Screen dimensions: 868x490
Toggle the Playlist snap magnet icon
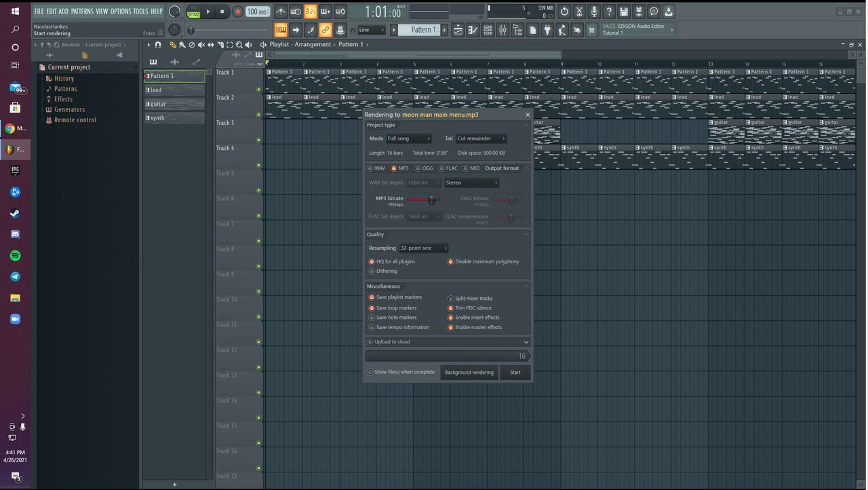click(x=158, y=45)
